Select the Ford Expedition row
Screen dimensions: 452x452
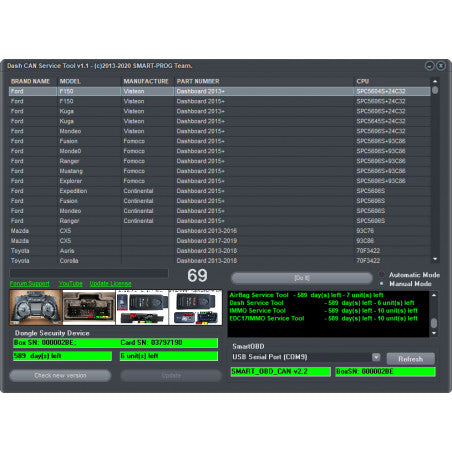pyautogui.click(x=220, y=191)
